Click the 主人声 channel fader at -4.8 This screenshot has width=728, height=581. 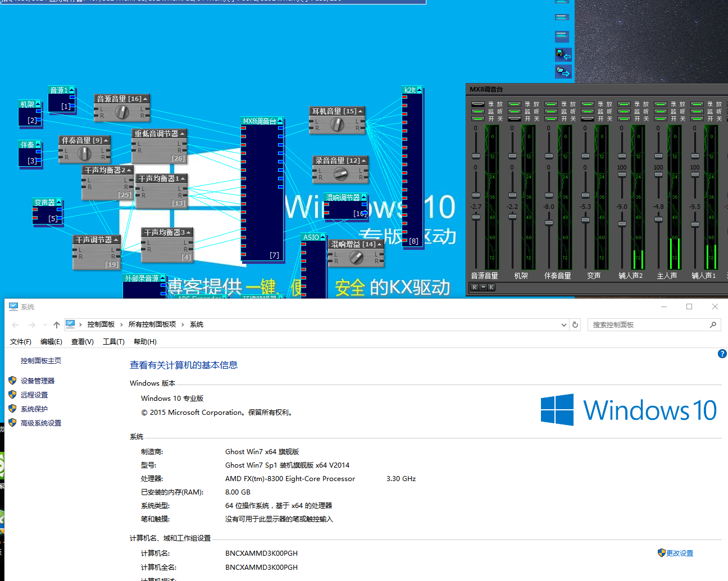tap(658, 219)
